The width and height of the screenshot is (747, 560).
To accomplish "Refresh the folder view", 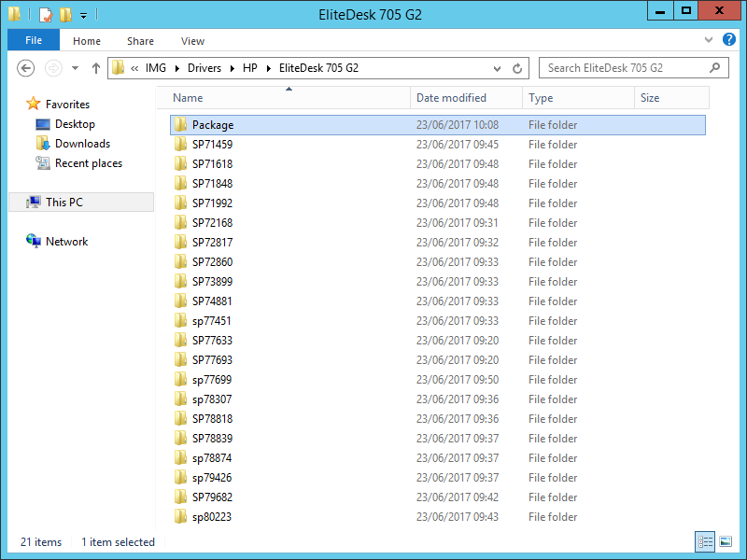I will pos(517,68).
